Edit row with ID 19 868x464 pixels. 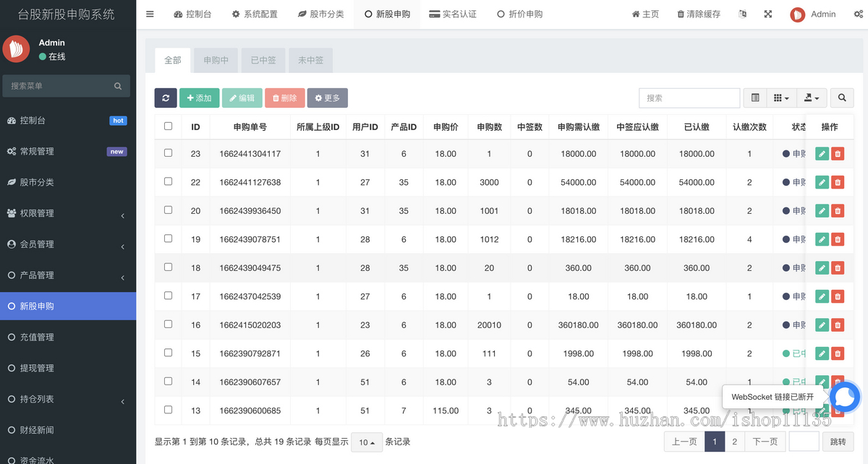tap(822, 239)
